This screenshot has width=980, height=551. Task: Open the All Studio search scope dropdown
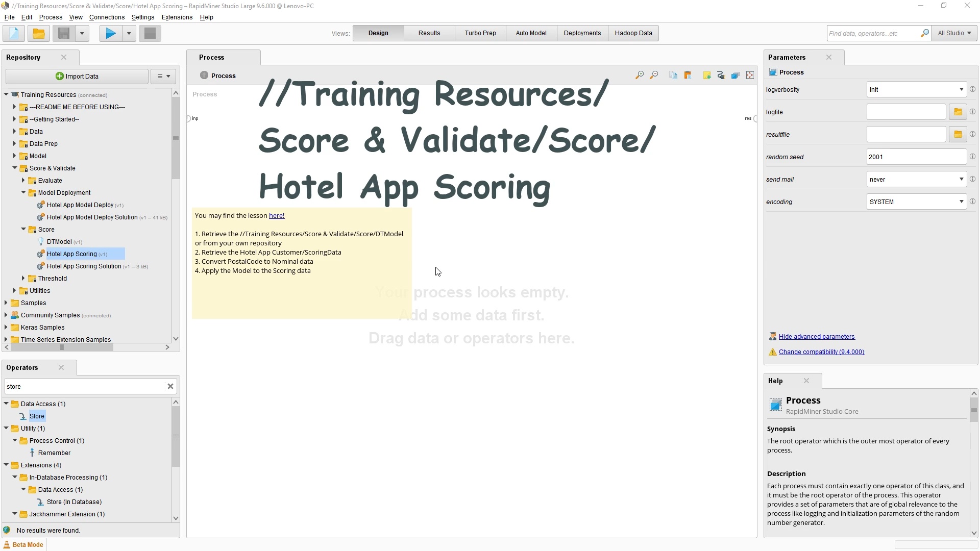click(954, 33)
